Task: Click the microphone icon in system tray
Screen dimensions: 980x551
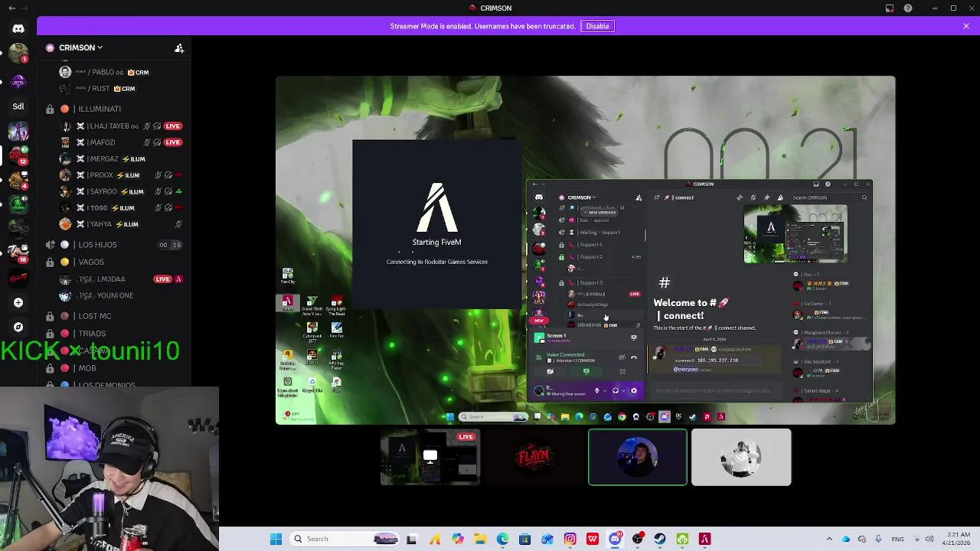Action: (878, 539)
